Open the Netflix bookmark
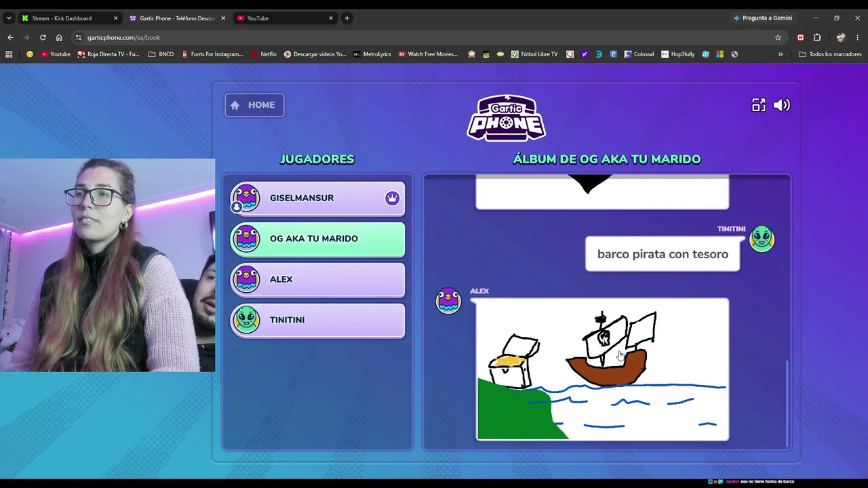Image resolution: width=868 pixels, height=488 pixels. (x=264, y=54)
